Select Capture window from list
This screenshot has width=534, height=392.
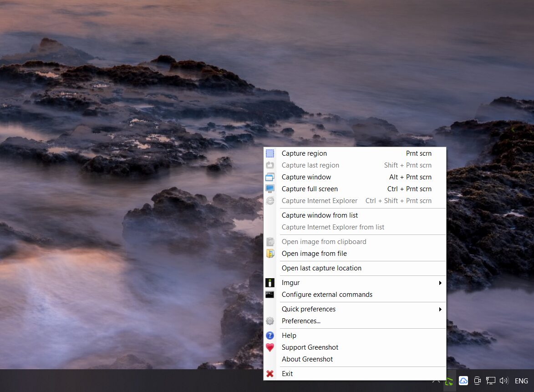click(320, 215)
